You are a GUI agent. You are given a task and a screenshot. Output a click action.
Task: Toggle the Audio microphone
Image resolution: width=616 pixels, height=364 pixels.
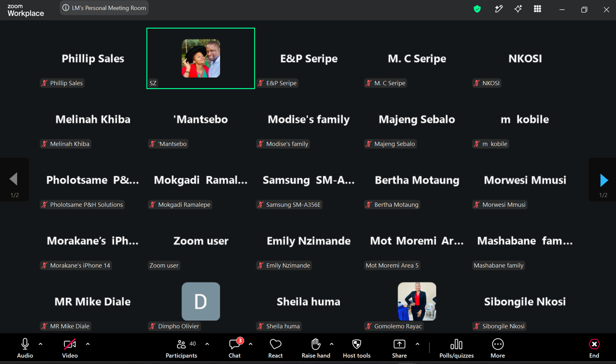pos(25,348)
